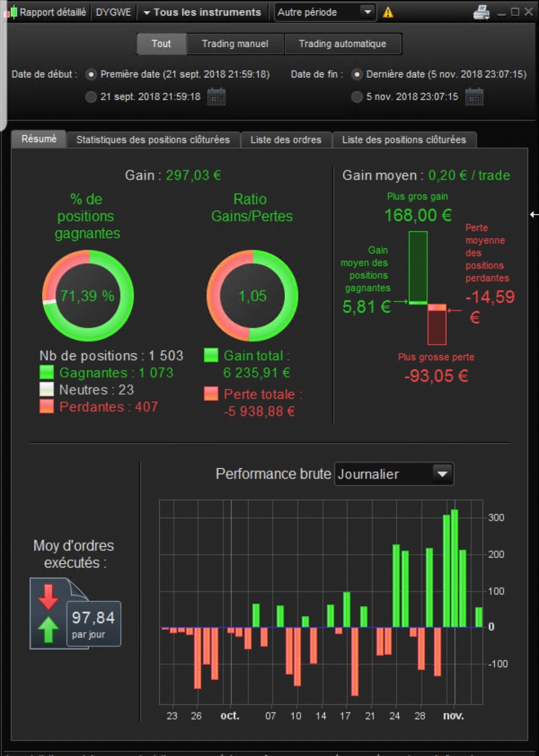Click the white arrow at right edge

pyautogui.click(x=534, y=214)
